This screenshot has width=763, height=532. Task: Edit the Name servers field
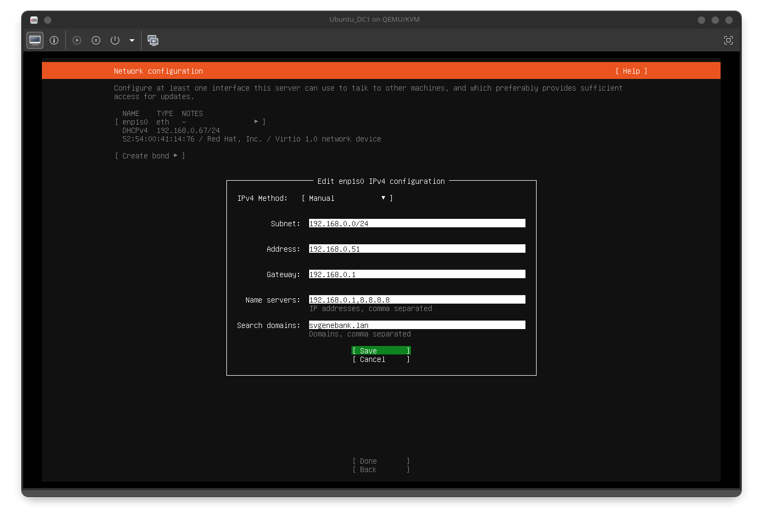point(417,300)
